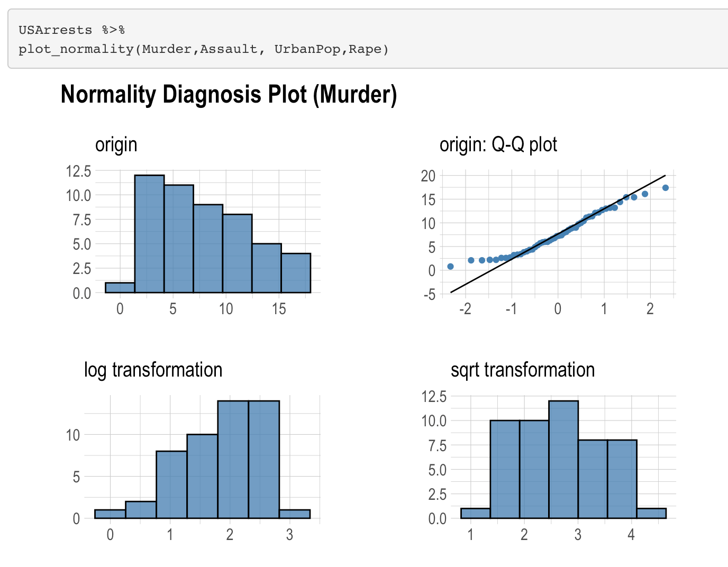Click the 'origin' histogram subtitle

click(x=116, y=144)
